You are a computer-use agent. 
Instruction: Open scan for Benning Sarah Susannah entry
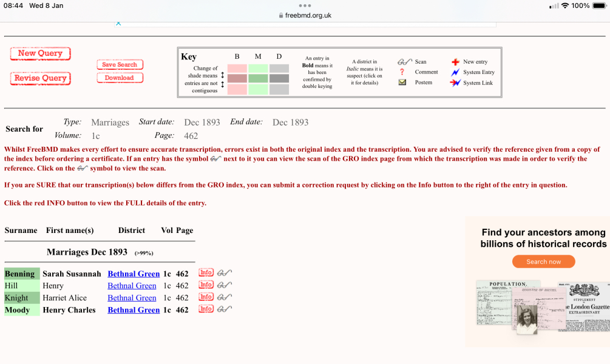(225, 273)
